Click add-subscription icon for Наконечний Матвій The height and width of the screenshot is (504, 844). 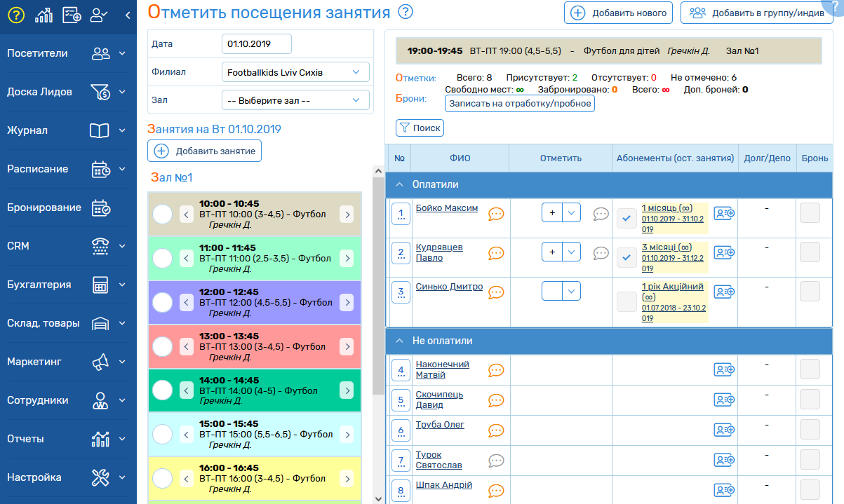[723, 369]
